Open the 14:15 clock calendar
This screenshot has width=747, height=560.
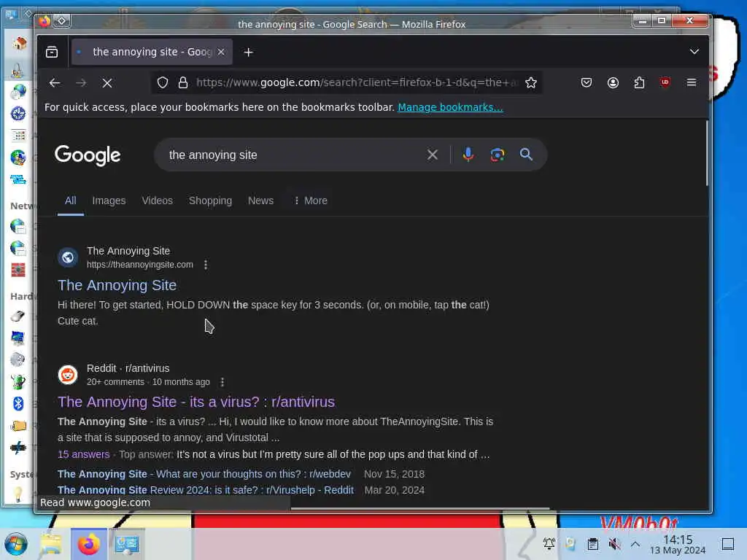pyautogui.click(x=678, y=544)
